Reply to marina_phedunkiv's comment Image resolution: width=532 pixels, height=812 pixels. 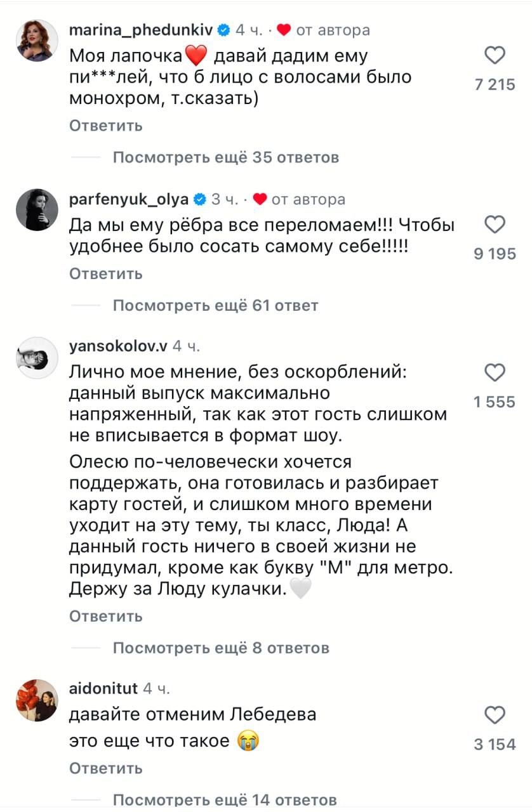pyautogui.click(x=105, y=126)
